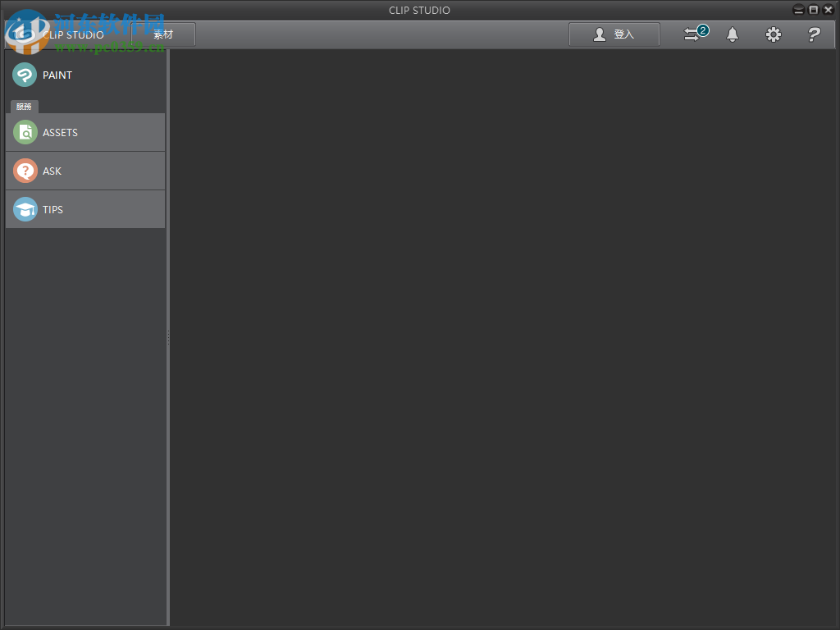Check notifications via the bell icon
This screenshot has width=840, height=630.
coord(733,34)
